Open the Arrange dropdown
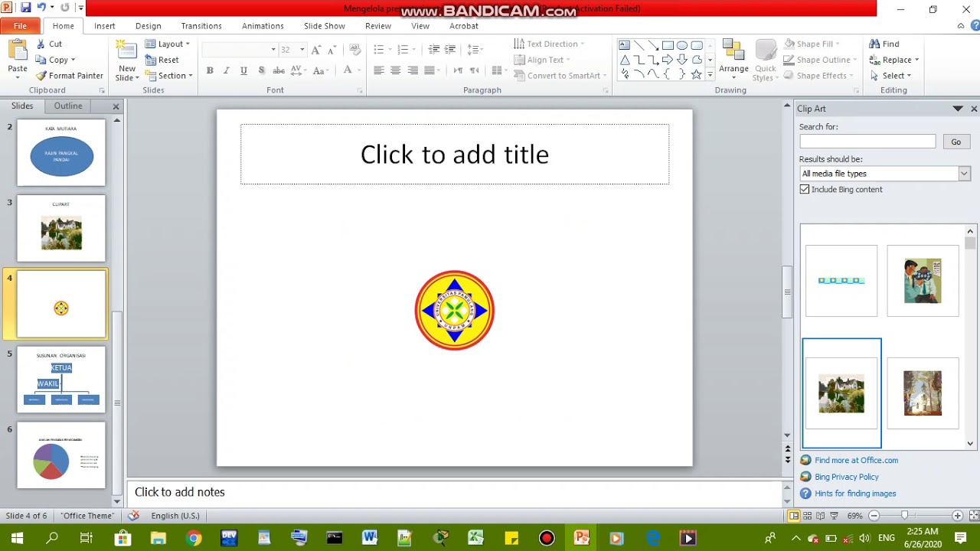Viewport: 980px width, 551px height. (733, 60)
